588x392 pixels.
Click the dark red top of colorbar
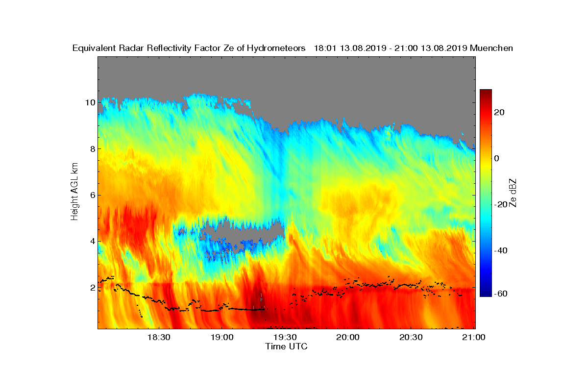coord(486,93)
